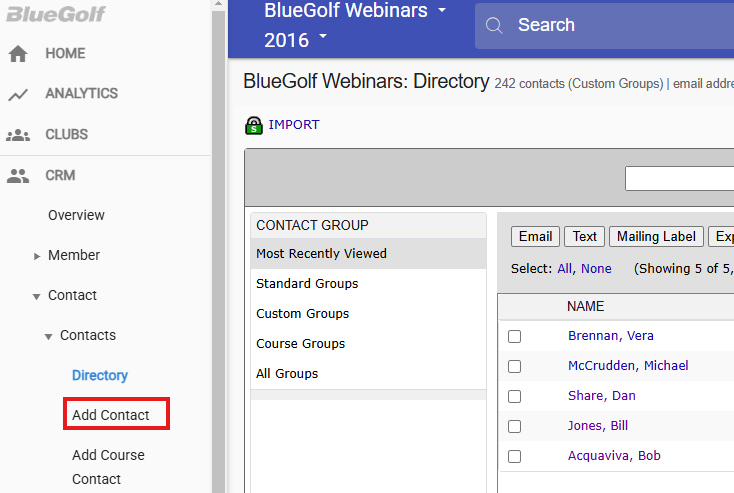Collapse the Contact tree node
Image resolution: width=734 pixels, height=493 pixels.
click(37, 296)
